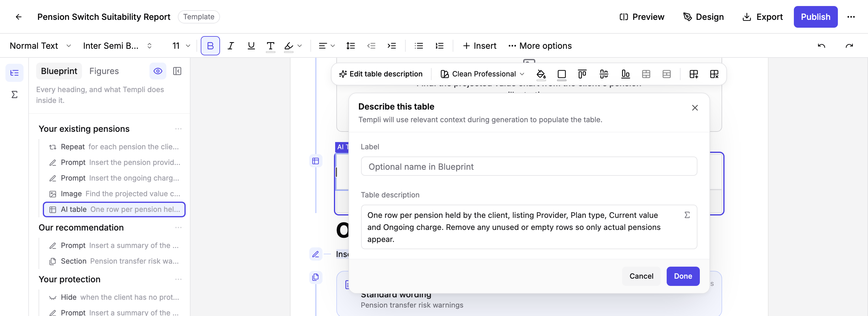868x316 pixels.
Task: Switch to the Blueprint tab
Action: point(59,71)
